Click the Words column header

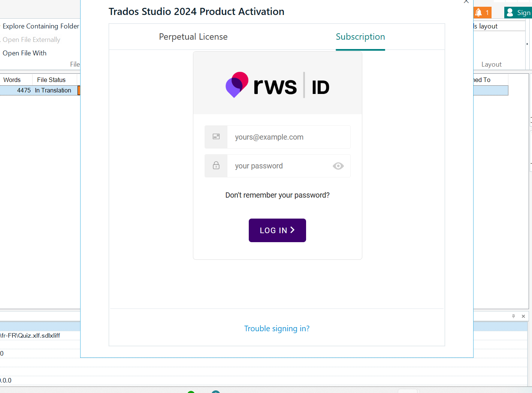16,80
